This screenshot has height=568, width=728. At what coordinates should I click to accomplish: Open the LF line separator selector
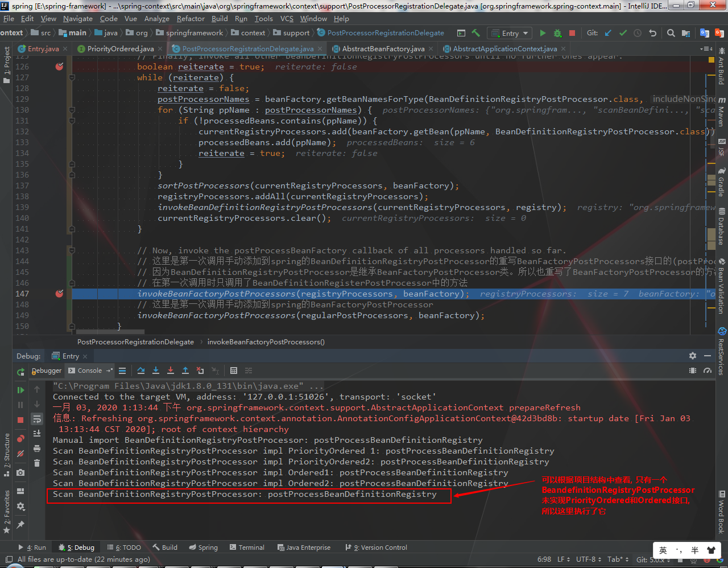564,559
